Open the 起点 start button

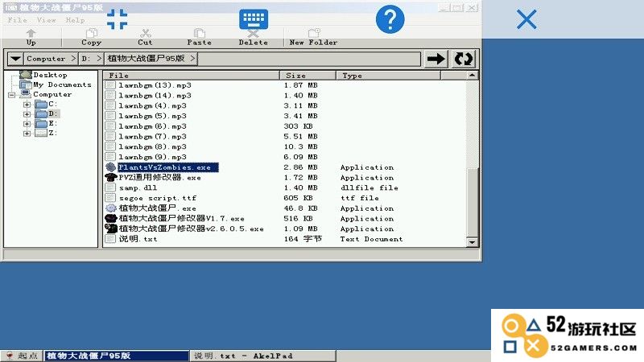pos(23,356)
